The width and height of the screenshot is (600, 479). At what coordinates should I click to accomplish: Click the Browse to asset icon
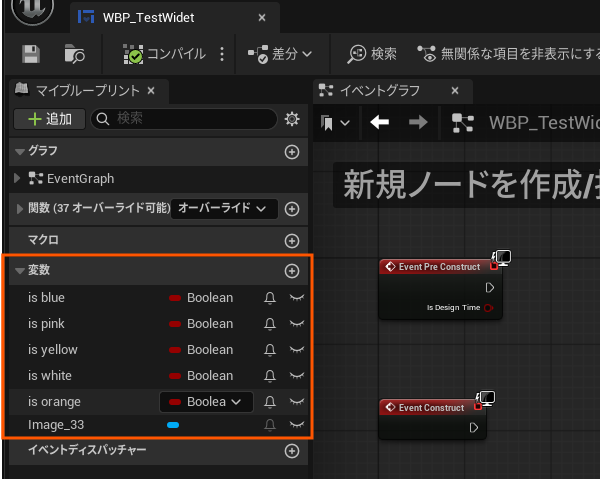76,54
